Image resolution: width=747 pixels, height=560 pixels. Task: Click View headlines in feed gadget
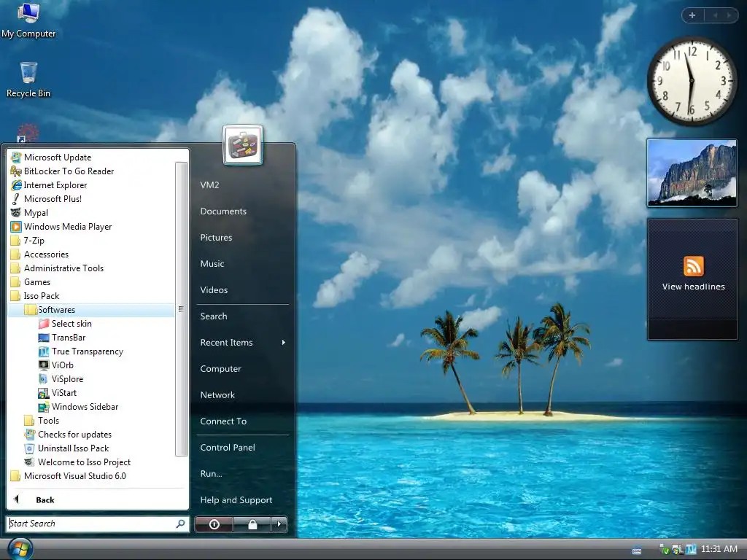click(693, 286)
